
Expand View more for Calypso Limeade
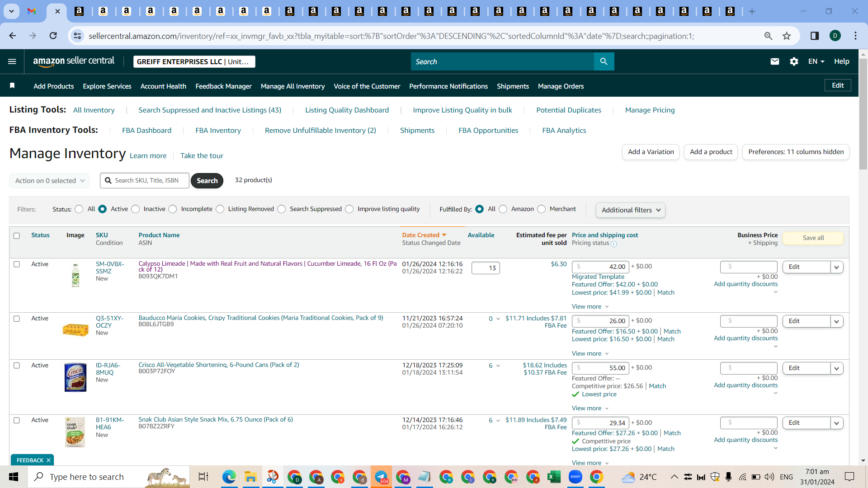[x=590, y=306]
